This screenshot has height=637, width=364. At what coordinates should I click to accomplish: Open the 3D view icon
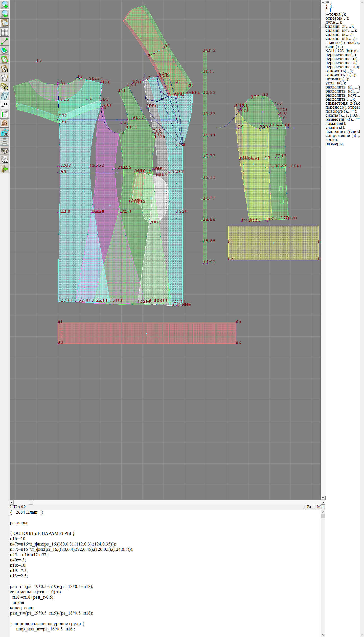tap(5, 132)
